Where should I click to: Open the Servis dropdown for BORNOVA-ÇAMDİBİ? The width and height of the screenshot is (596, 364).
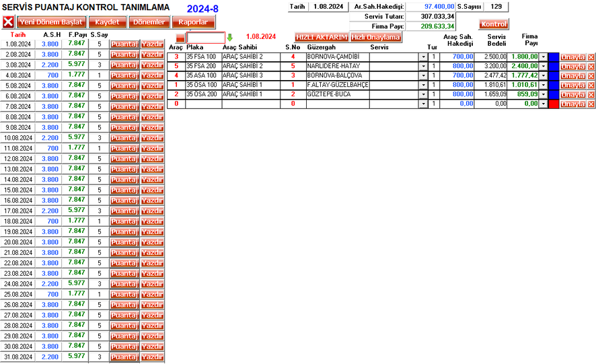point(423,57)
